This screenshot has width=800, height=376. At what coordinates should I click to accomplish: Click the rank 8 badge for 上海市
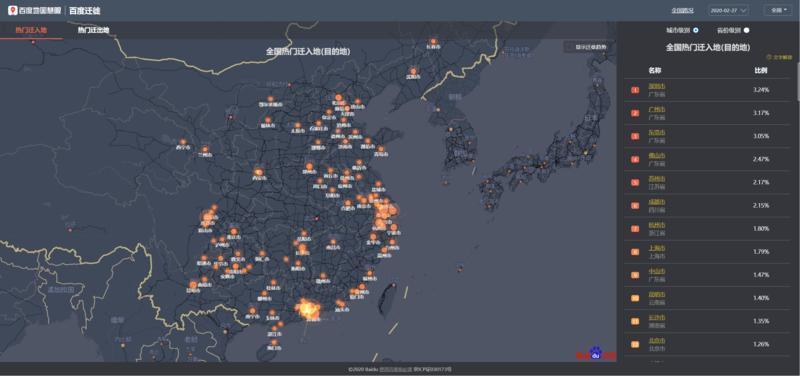(635, 252)
